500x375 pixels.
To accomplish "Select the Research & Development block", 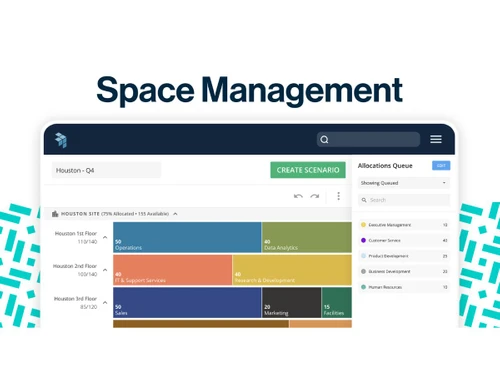I will pyautogui.click(x=292, y=270).
